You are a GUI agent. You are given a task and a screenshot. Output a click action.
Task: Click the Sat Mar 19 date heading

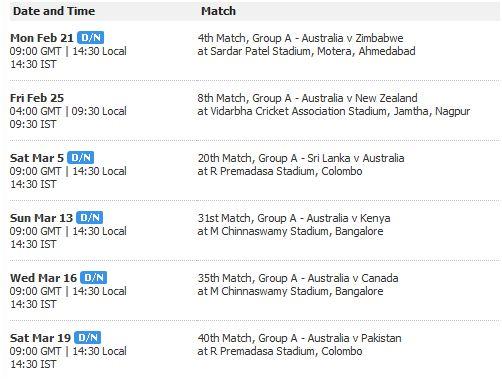point(40,338)
